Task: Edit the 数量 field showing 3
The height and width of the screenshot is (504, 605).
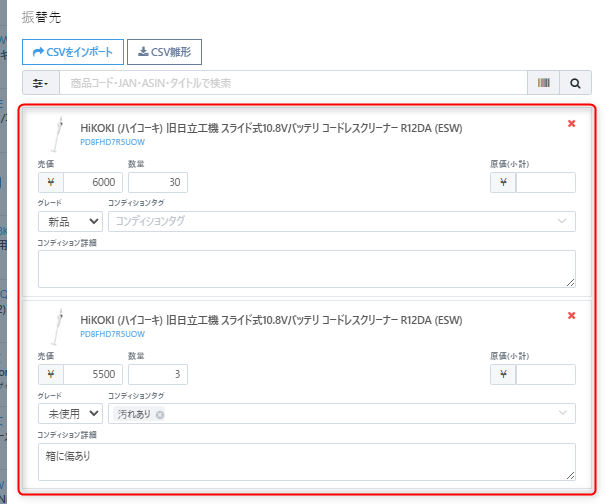Action: pos(158,374)
